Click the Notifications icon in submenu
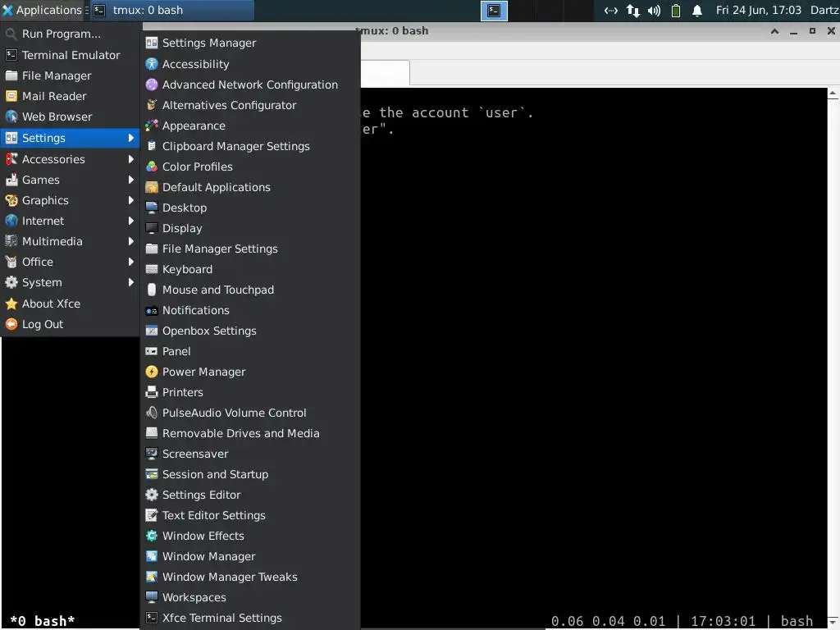This screenshot has width=840, height=630. click(x=152, y=310)
